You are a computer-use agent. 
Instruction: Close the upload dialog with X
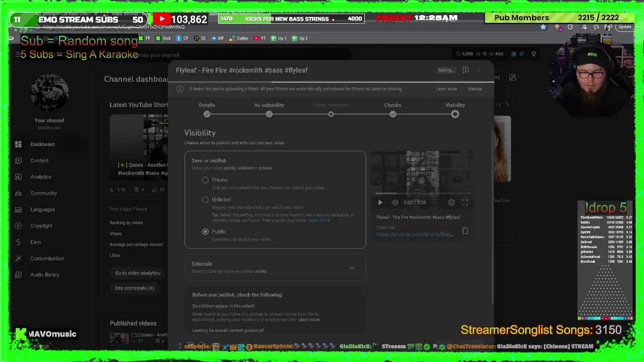click(479, 70)
